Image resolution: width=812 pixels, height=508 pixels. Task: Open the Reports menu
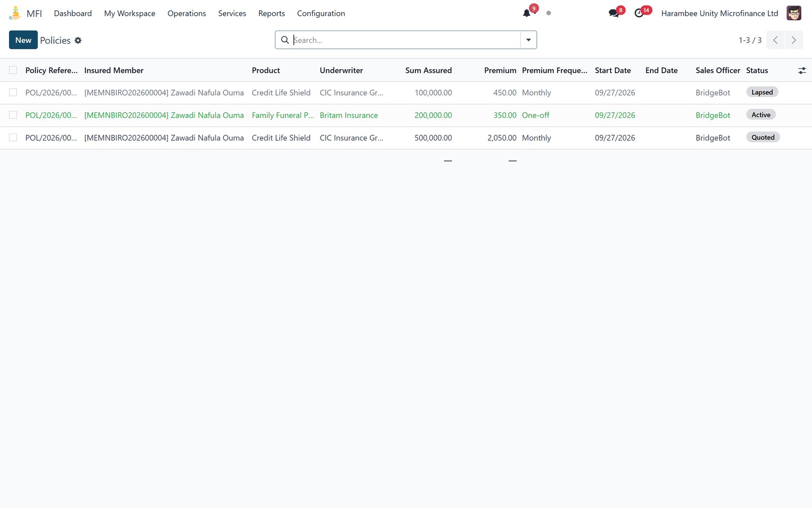pyautogui.click(x=272, y=13)
